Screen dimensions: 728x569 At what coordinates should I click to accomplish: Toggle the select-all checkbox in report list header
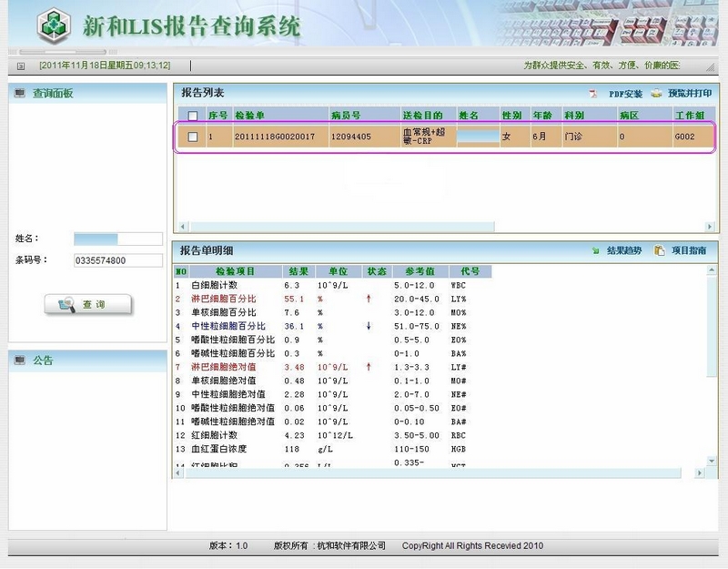[192, 116]
